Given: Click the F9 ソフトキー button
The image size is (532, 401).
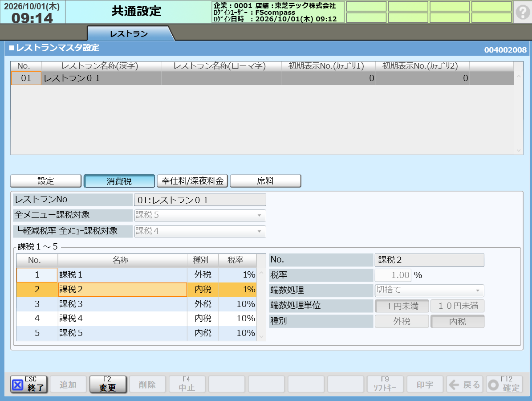Looking at the screenshot, I should (386, 385).
